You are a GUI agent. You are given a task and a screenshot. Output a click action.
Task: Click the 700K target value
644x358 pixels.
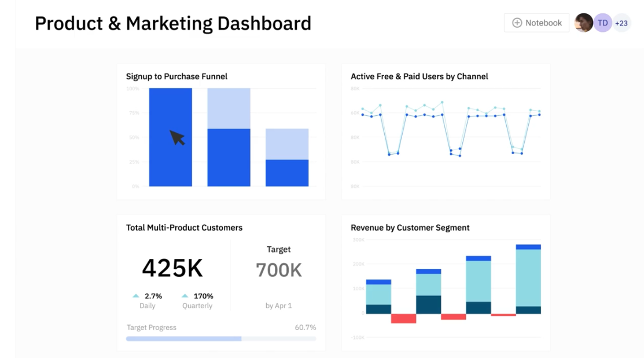pyautogui.click(x=278, y=270)
